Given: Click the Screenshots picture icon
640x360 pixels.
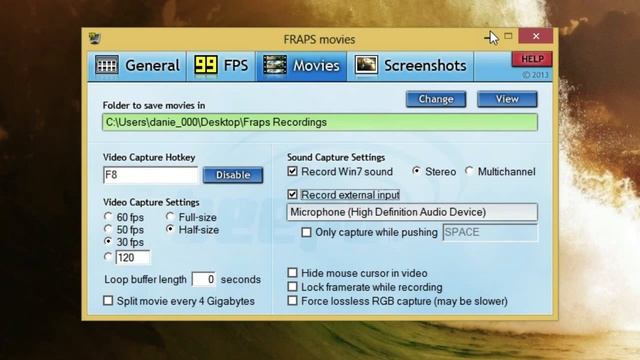Looking at the screenshot, I should 366,65.
